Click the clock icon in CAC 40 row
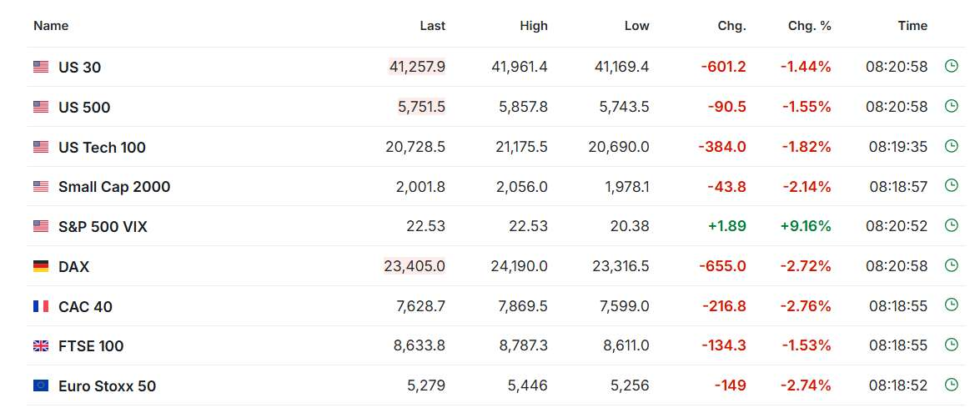The width and height of the screenshot is (980, 413). (x=952, y=305)
